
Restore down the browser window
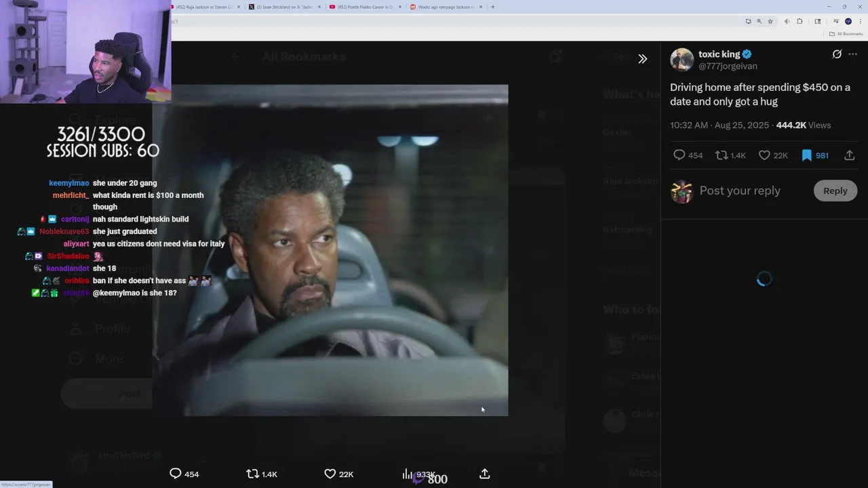[844, 7]
